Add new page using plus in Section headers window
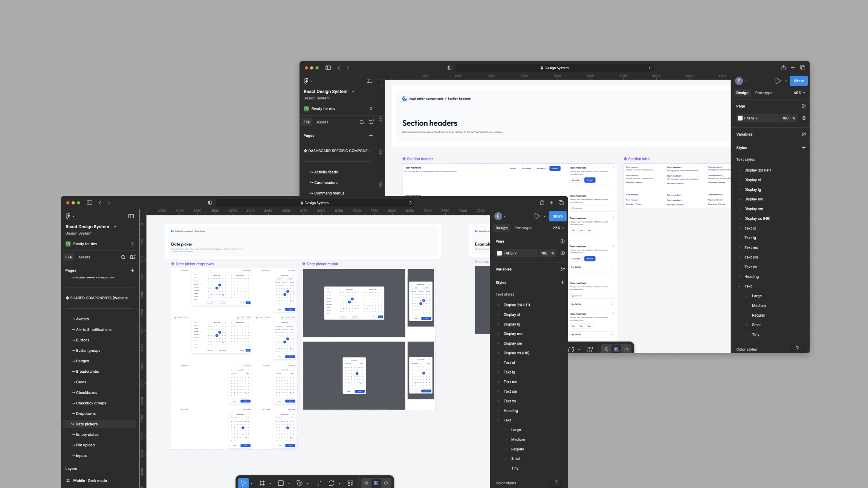868x488 pixels. coord(371,136)
